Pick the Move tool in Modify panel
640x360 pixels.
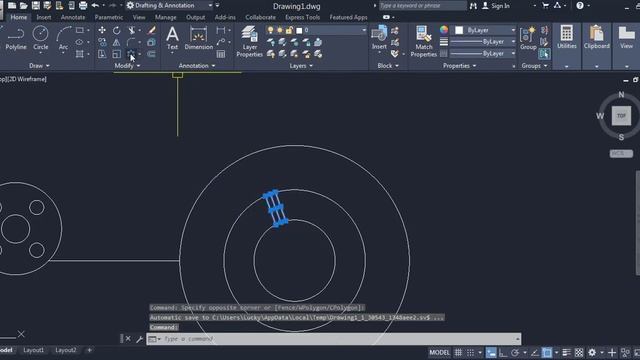click(x=102, y=30)
